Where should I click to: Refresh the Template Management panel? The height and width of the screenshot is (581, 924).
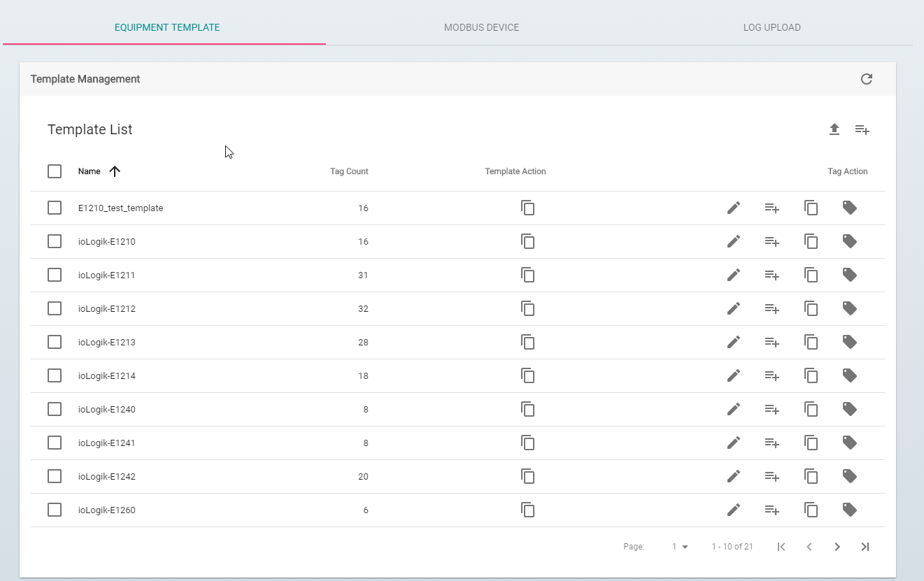pos(867,79)
